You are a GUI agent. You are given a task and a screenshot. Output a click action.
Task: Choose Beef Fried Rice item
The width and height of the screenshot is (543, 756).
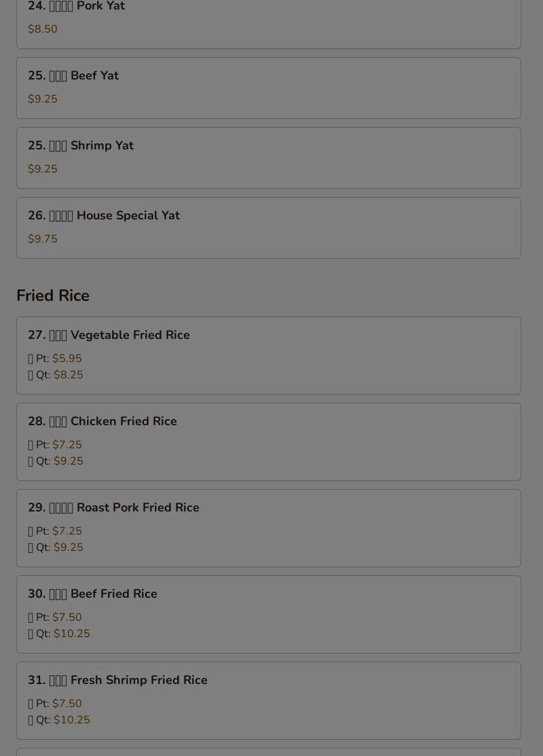point(268,614)
